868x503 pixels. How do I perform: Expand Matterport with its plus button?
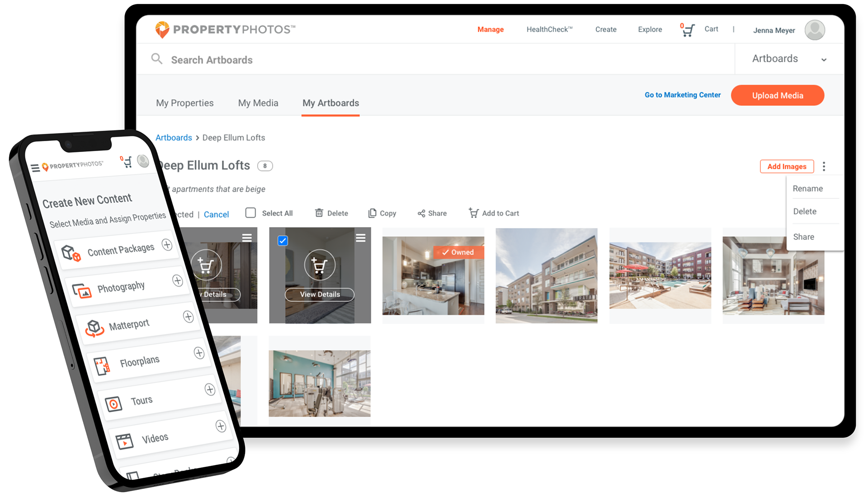click(x=189, y=317)
